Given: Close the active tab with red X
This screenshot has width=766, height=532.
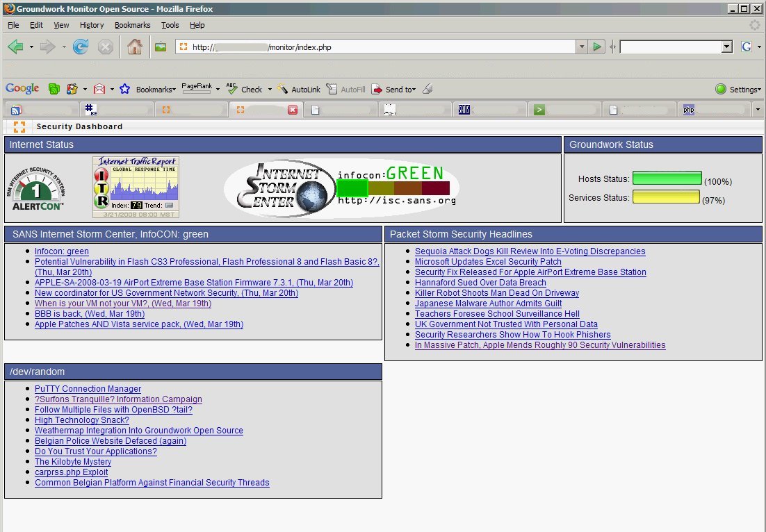Looking at the screenshot, I should pos(293,110).
